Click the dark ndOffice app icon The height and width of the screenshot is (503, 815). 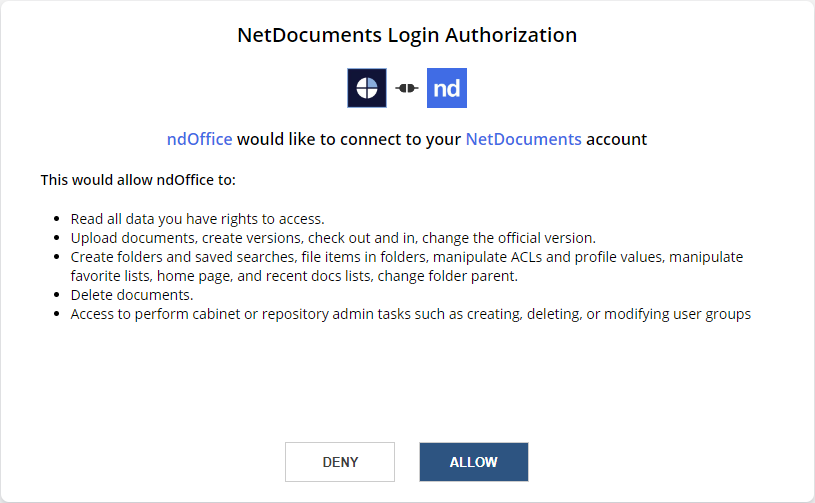(367, 88)
